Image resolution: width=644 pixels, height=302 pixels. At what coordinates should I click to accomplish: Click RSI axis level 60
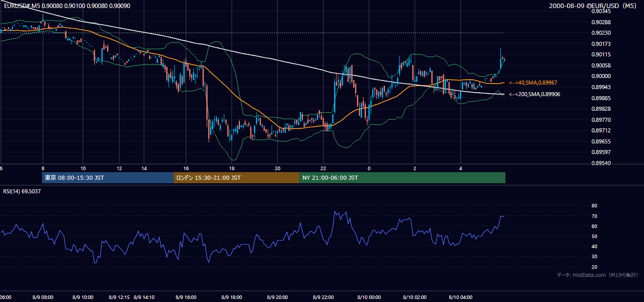click(x=594, y=226)
